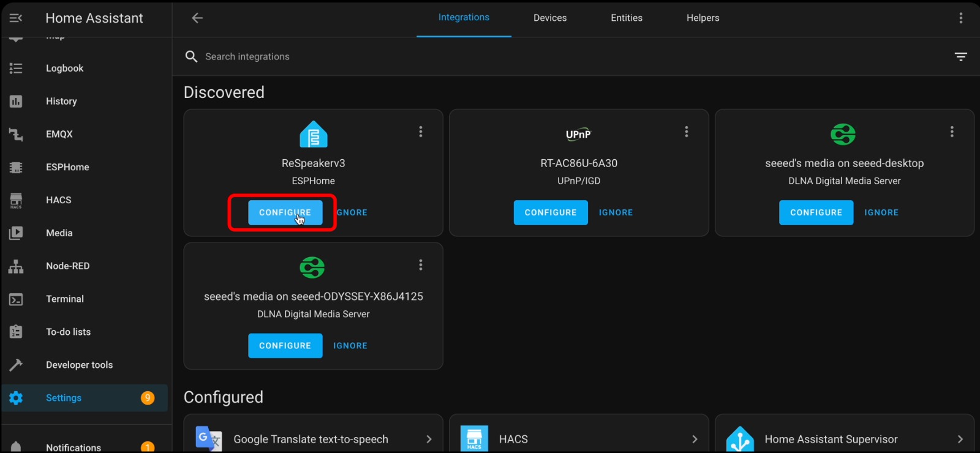980x453 pixels.
Task: Click the Logbook list icon
Action: [x=16, y=69]
